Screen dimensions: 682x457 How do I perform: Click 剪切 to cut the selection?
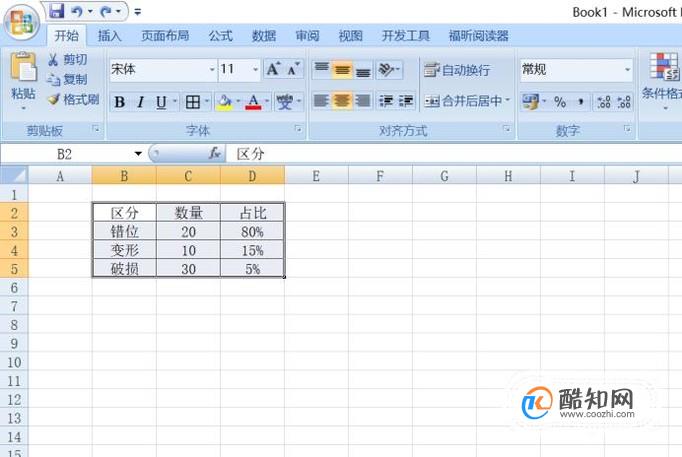click(67, 60)
